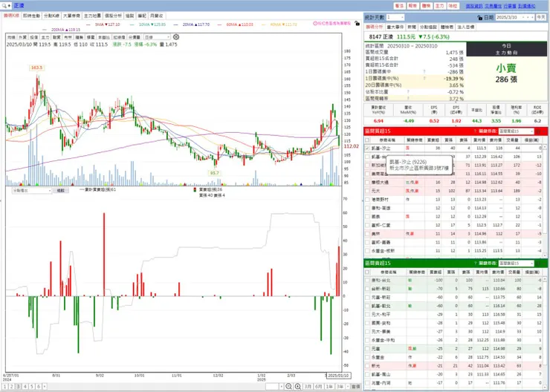Click help icon in 區間買超15 header
The width and height of the screenshot is (550, 392).
pyautogui.click(x=475, y=131)
